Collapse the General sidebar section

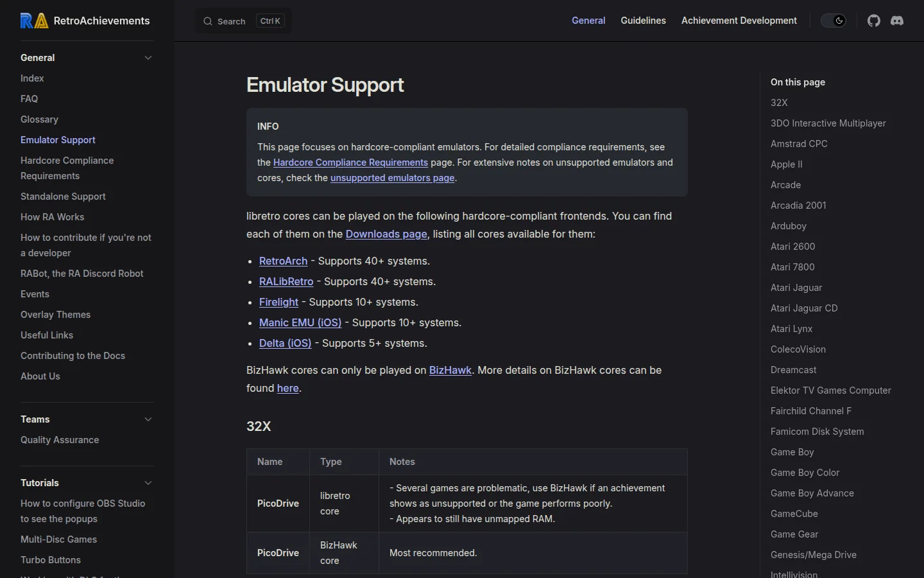point(148,58)
